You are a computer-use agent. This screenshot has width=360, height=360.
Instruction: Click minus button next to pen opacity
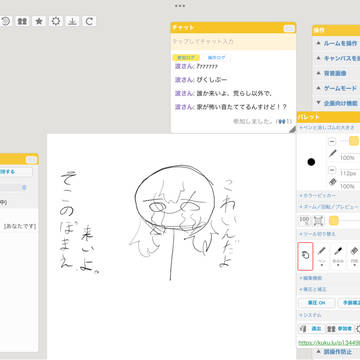tap(332, 142)
